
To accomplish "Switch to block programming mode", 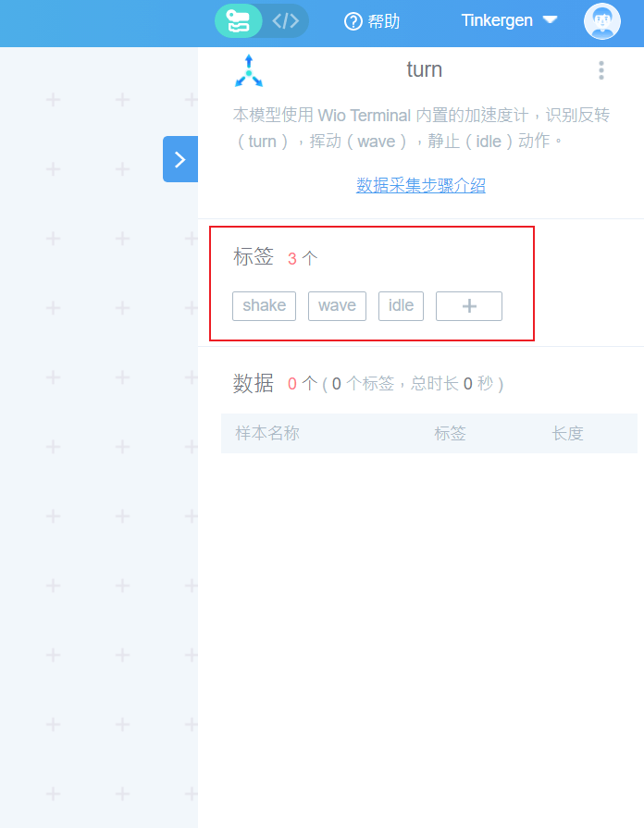I will [x=238, y=21].
